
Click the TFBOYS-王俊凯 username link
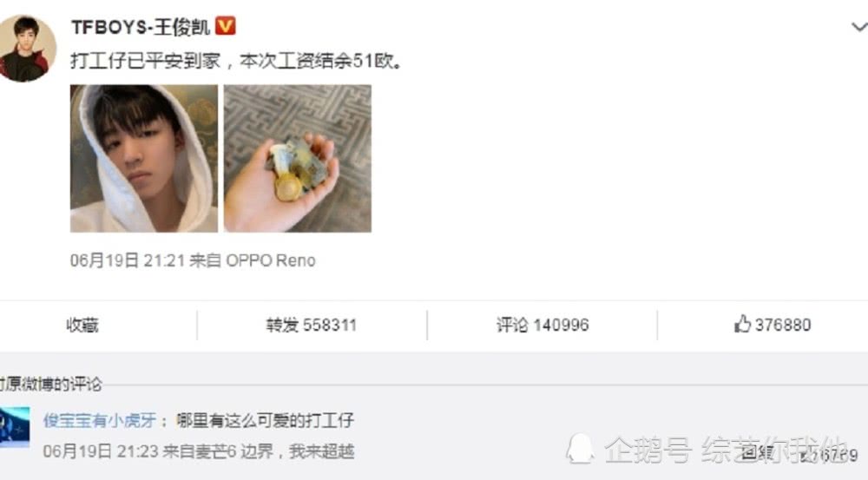(141, 26)
